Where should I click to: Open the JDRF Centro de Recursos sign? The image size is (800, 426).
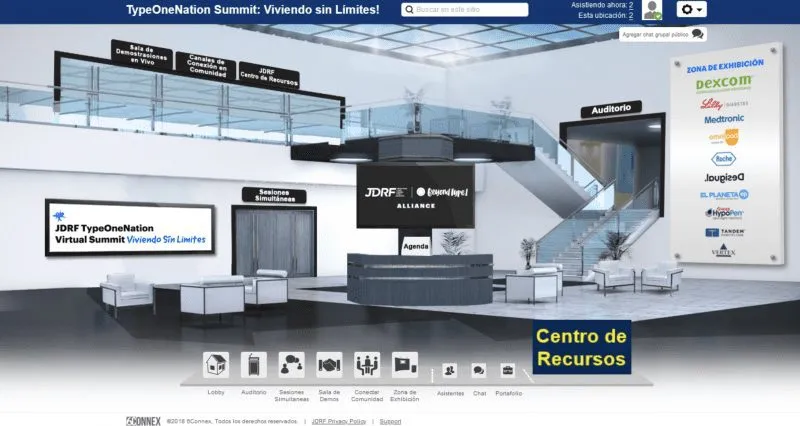point(269,76)
